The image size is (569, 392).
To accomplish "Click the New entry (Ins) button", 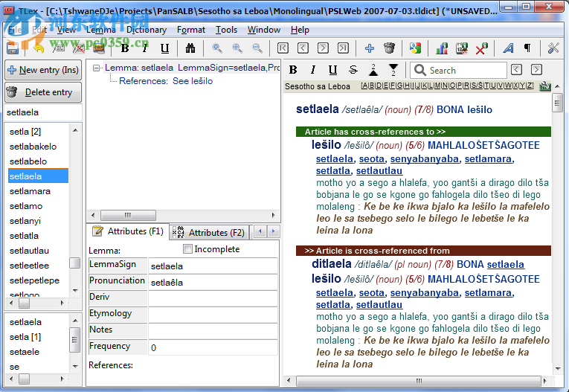I will coord(42,70).
